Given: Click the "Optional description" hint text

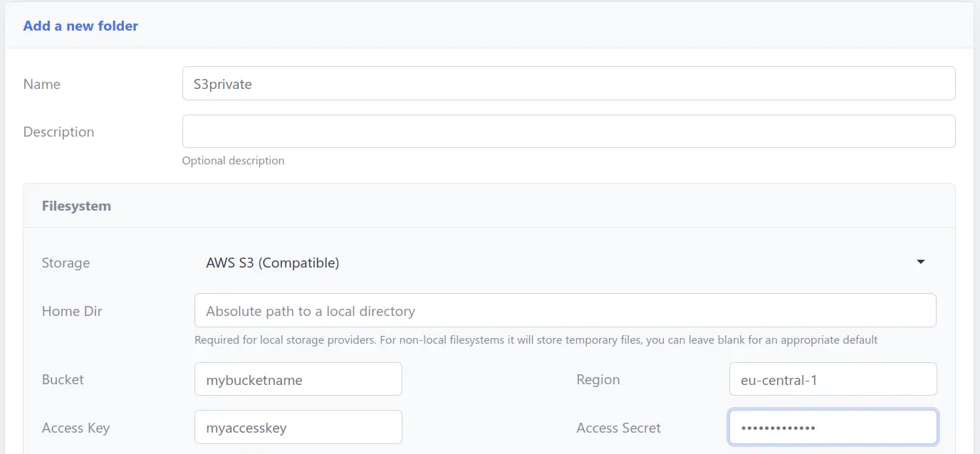Looking at the screenshot, I should (x=233, y=160).
